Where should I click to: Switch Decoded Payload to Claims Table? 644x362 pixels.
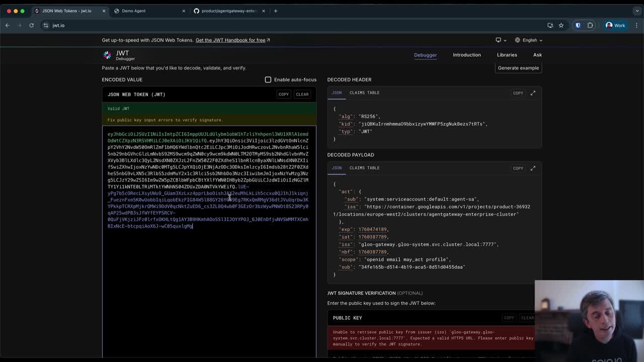[364, 168]
